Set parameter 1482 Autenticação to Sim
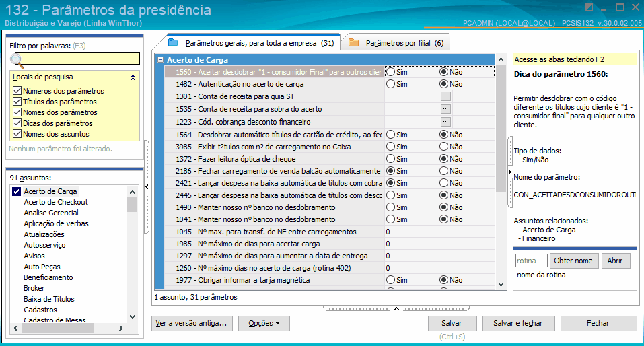 [391, 84]
